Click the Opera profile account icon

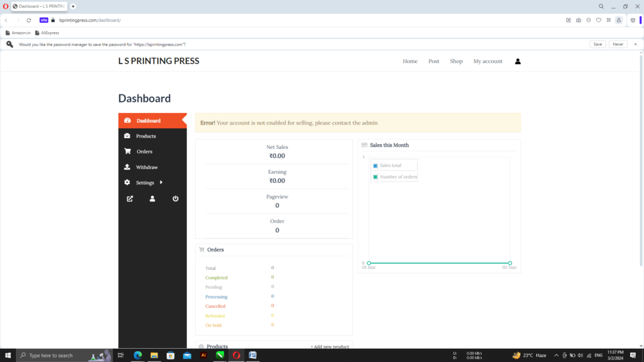(x=619, y=20)
